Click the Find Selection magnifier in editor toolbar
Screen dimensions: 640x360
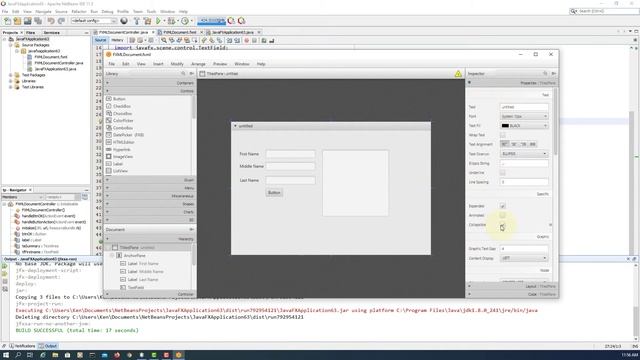pos(164,40)
